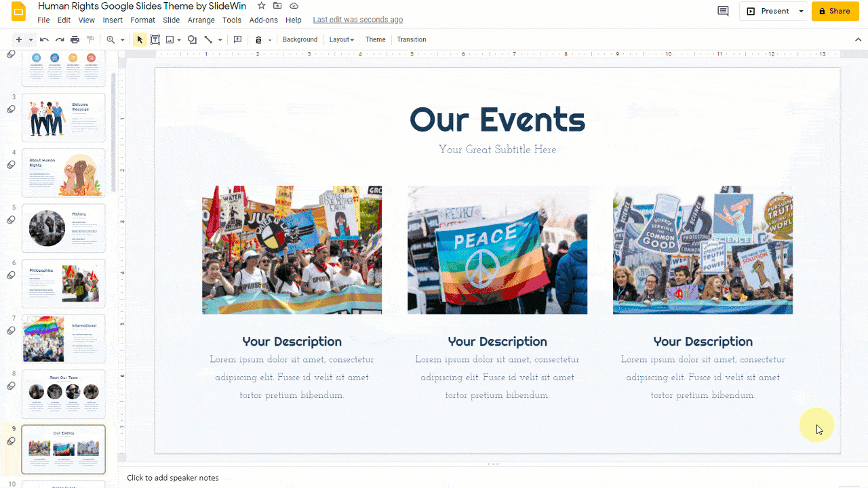Open the new slide layout dropdown arrow

31,40
